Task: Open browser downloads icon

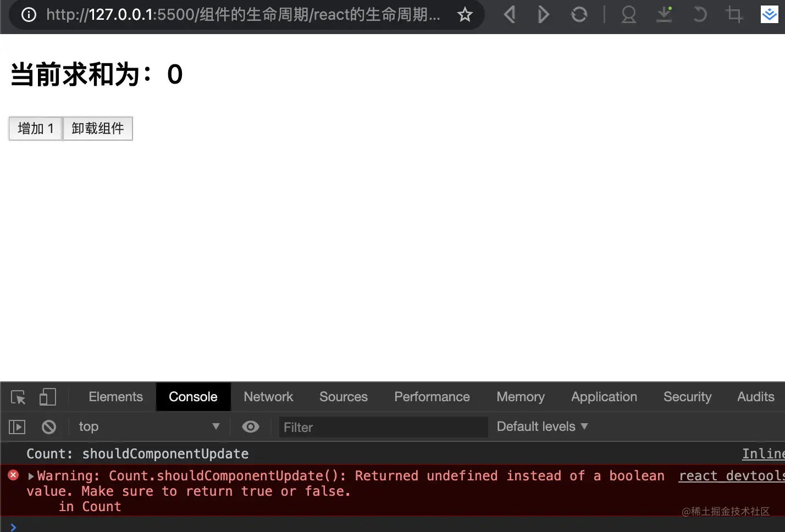Action: coord(664,15)
